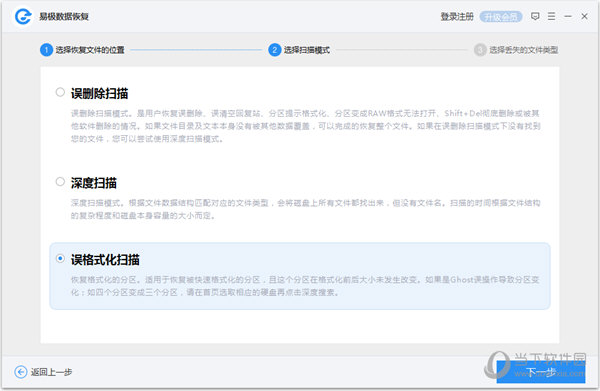
Task: Click step 3 选择丢失的文件类型
Action: [516, 50]
